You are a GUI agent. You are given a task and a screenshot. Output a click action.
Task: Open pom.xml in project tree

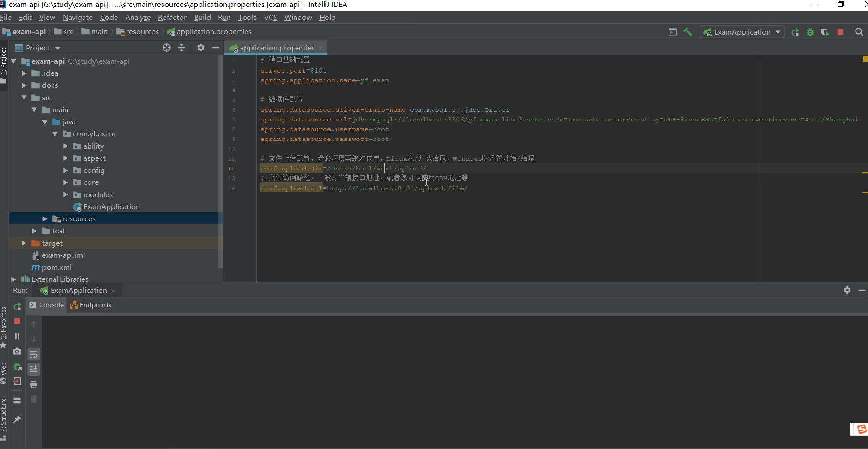click(56, 267)
